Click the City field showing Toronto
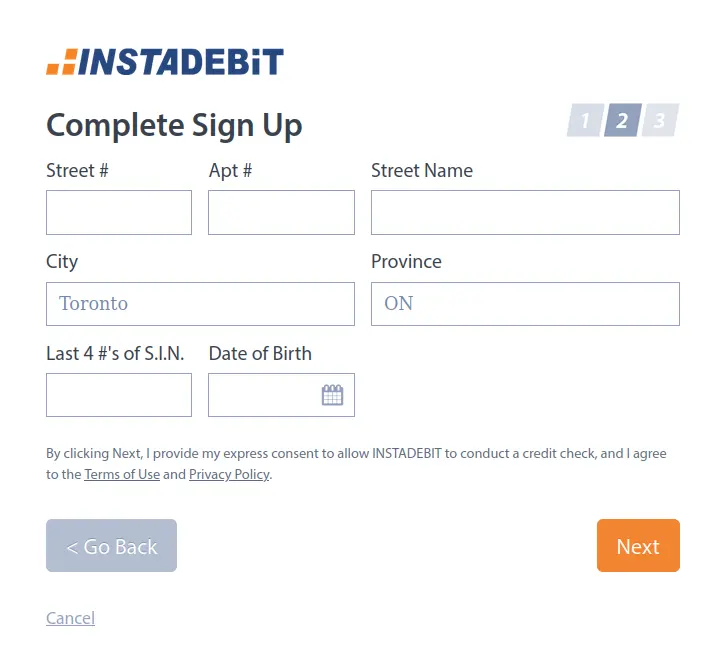Screen dimensions: 727x652 pos(200,304)
